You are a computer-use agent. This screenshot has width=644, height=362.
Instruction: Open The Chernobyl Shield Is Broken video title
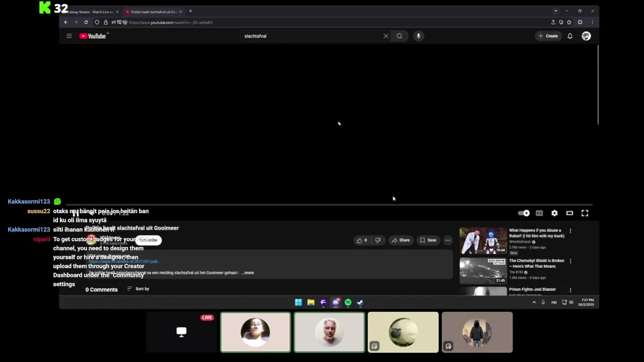(536, 263)
